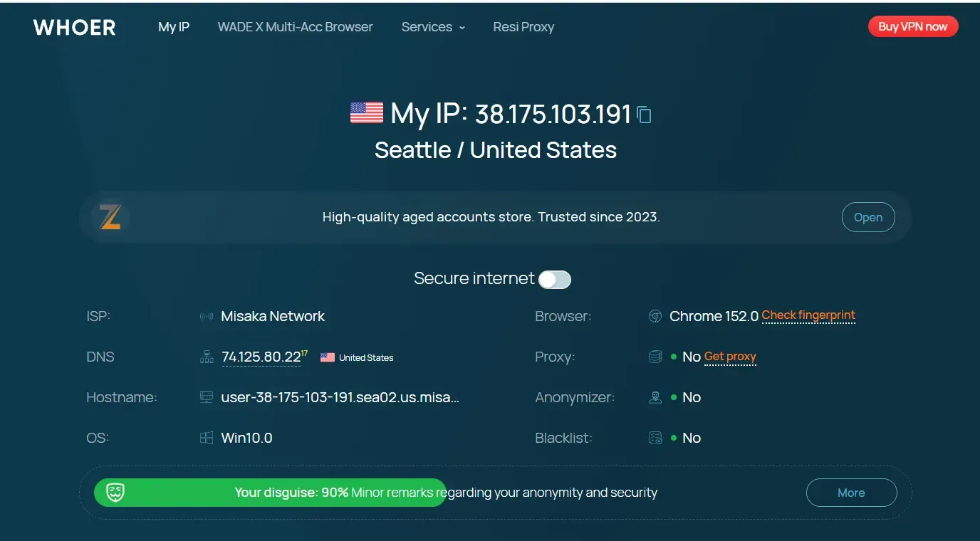Open the My IP nav item
This screenshot has height=541, width=980.
point(174,27)
